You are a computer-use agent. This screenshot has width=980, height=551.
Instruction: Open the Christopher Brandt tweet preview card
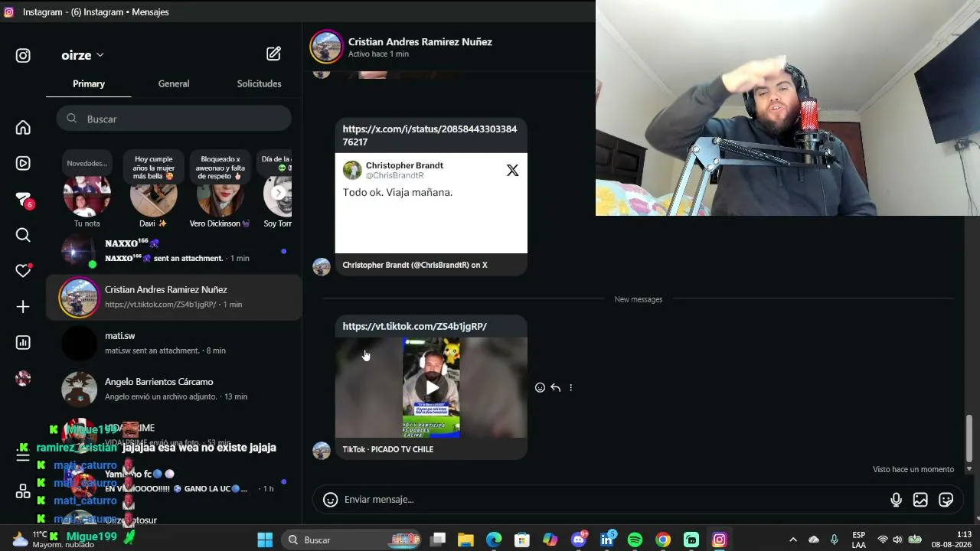pos(431,203)
